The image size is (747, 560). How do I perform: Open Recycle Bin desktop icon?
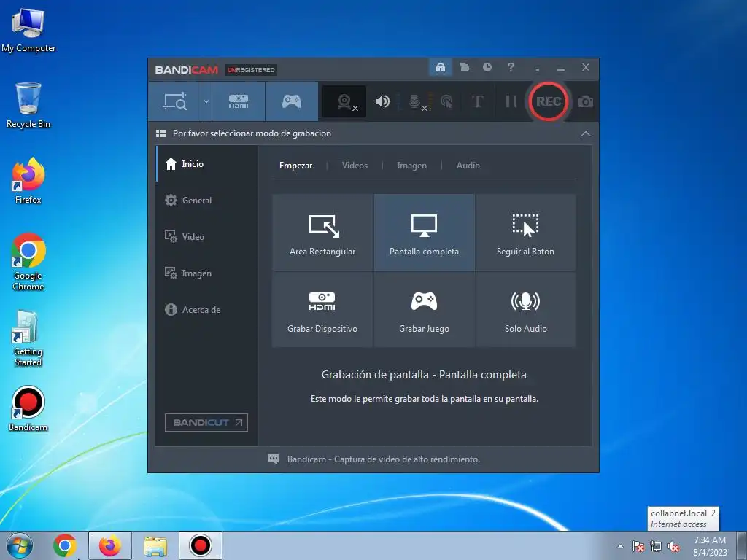[x=28, y=105]
